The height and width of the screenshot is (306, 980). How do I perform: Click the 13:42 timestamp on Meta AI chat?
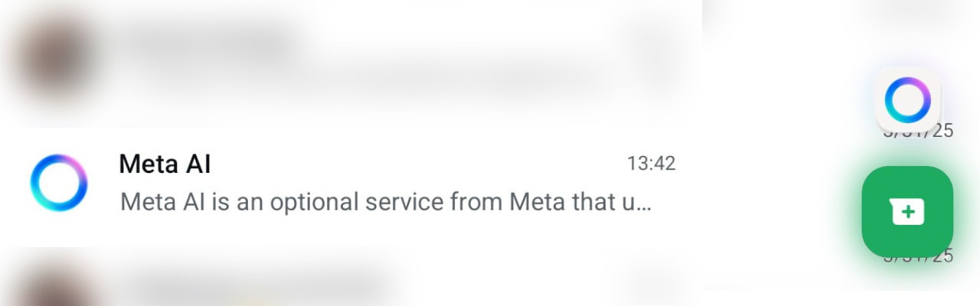(x=651, y=164)
